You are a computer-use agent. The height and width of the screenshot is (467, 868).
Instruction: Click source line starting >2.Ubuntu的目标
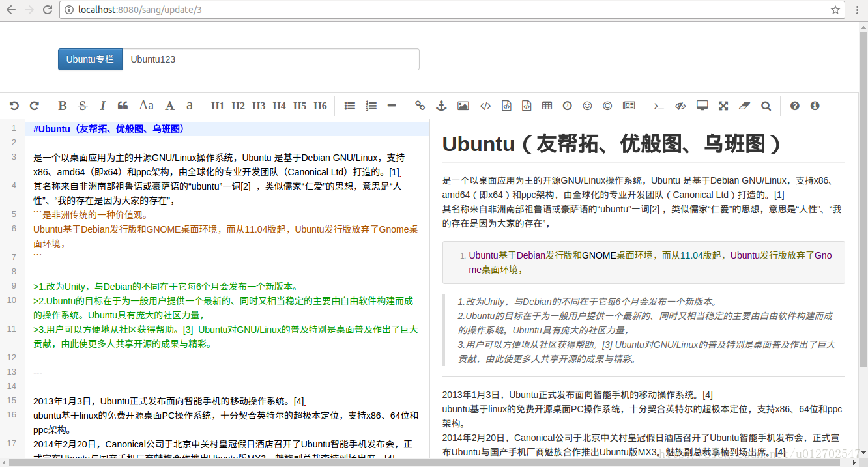(x=223, y=308)
